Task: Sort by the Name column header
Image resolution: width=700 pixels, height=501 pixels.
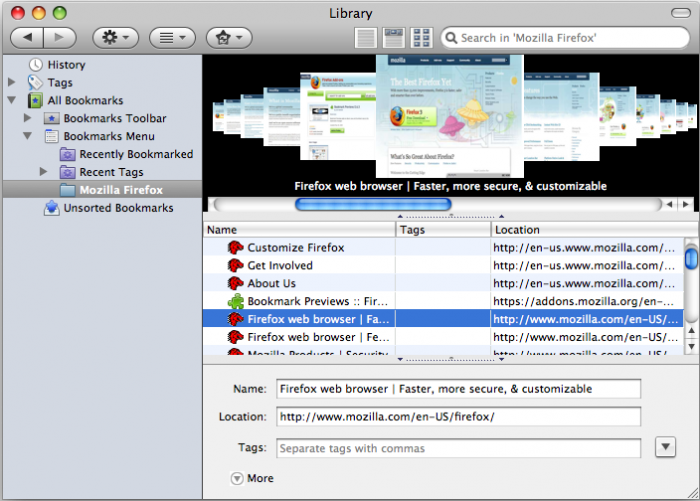Action: click(x=299, y=230)
